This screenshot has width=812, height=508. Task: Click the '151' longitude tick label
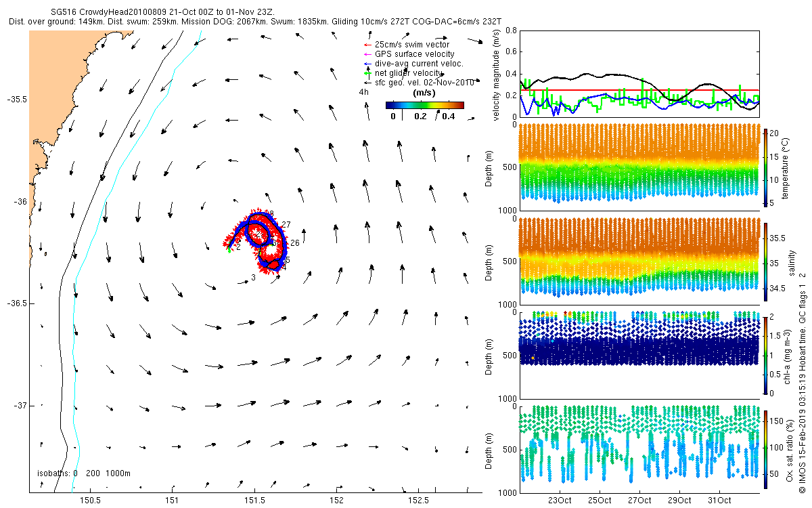(172, 501)
